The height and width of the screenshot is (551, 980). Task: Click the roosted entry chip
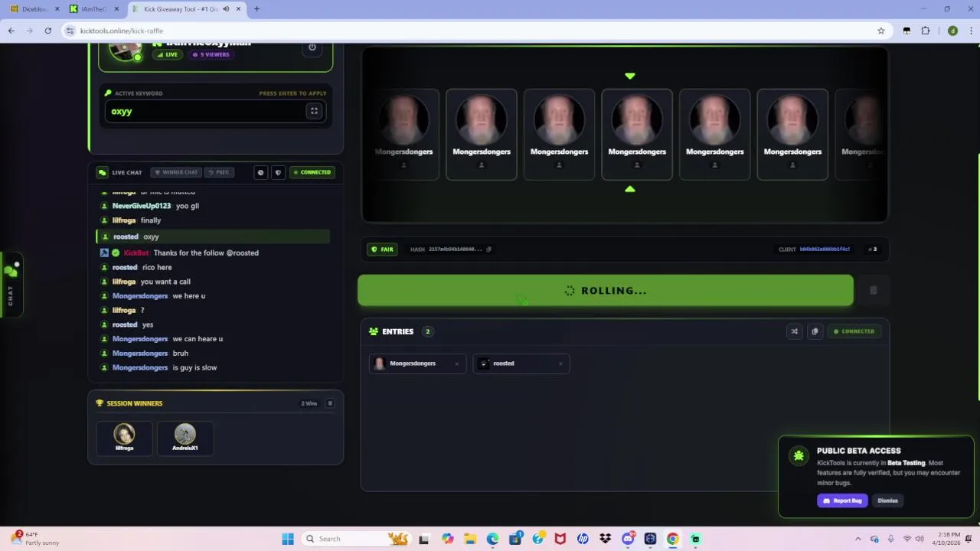(x=521, y=364)
